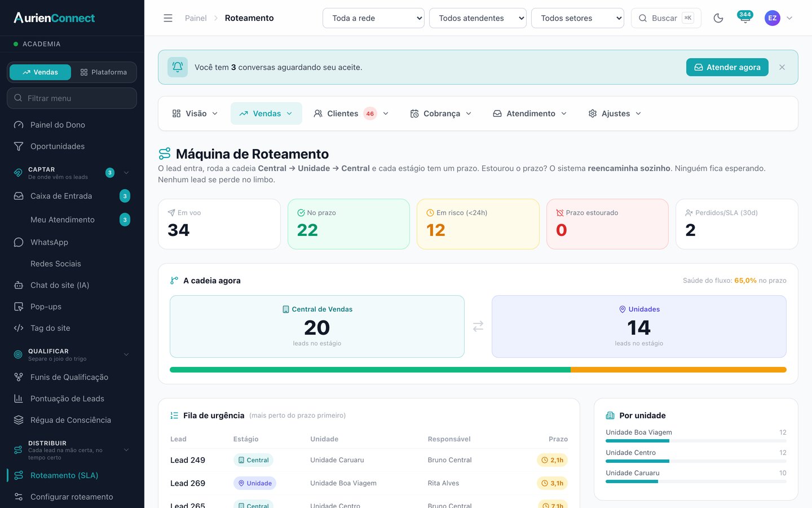Click the Lead 269 row name
Screen dimensions: 812x508
188,483
